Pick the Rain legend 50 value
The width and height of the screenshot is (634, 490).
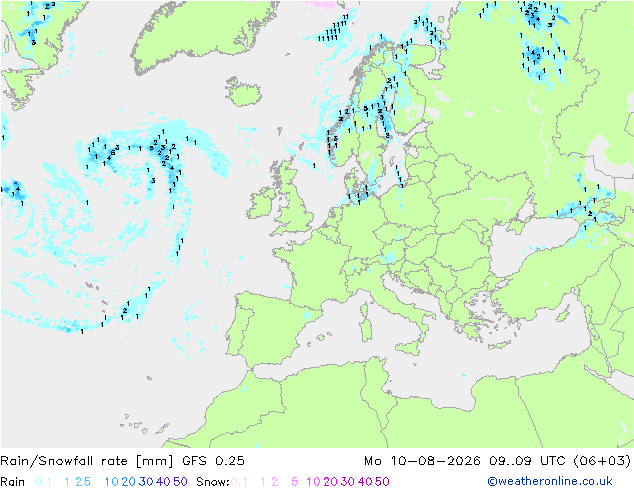tap(180, 482)
